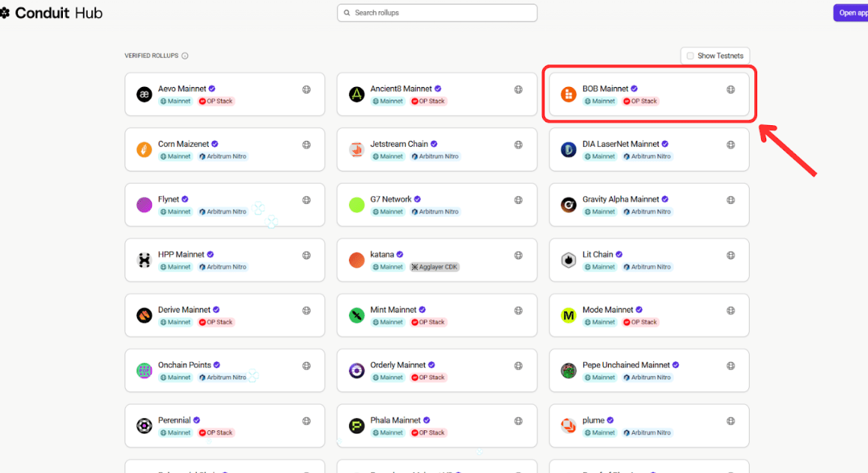The height and width of the screenshot is (473, 868).
Task: Click the Lit Chain flame logo
Action: [x=568, y=260]
